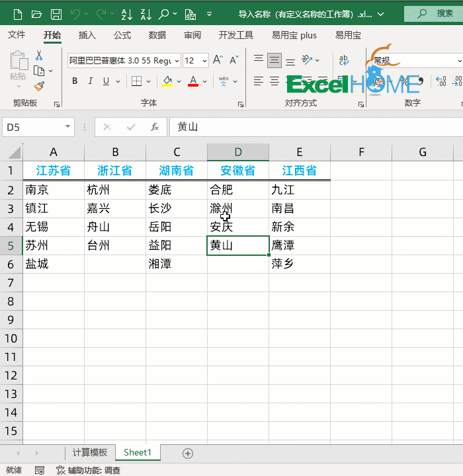Sort ascending with the A-Z icon
This screenshot has width=463, height=476.
click(127, 15)
